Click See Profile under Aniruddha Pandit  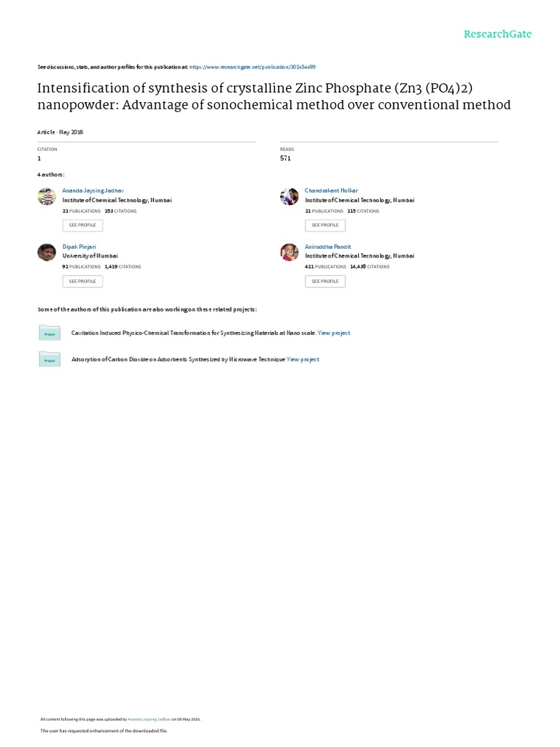[x=325, y=282]
